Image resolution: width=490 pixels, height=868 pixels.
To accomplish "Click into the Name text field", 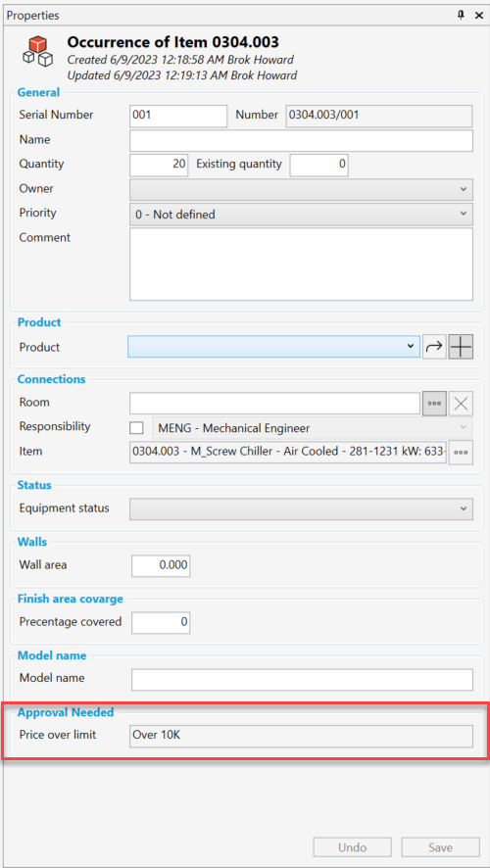I will pyautogui.click(x=301, y=141).
